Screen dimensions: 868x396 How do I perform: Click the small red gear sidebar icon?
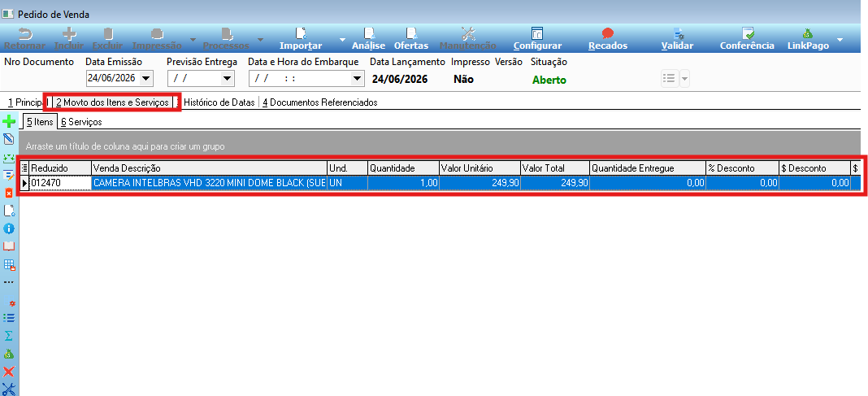(x=11, y=303)
